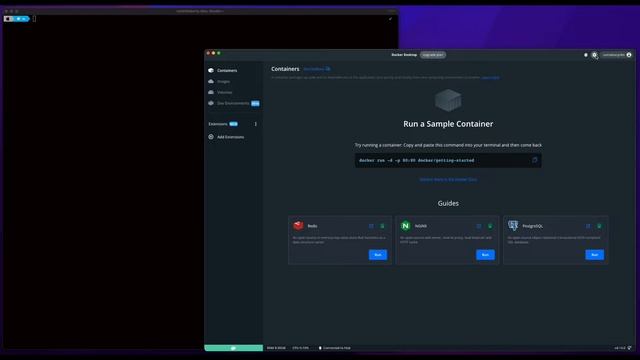The height and width of the screenshot is (360, 640).
Task: Click the Extensions label in sidebar
Action: [218, 124]
